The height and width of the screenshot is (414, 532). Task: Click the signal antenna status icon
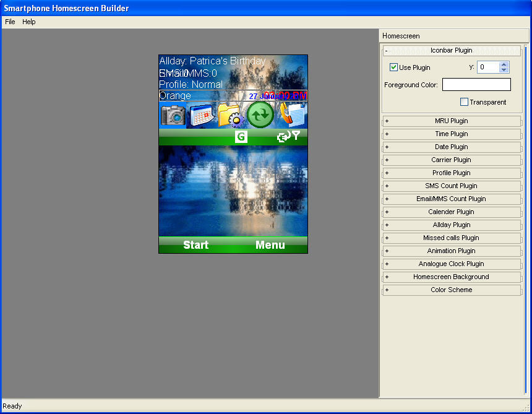(x=296, y=136)
